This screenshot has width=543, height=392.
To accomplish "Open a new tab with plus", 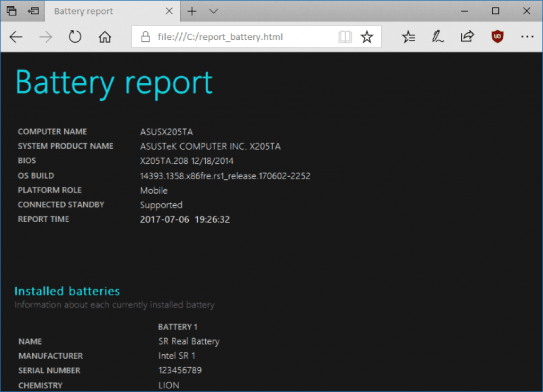I will (x=192, y=11).
